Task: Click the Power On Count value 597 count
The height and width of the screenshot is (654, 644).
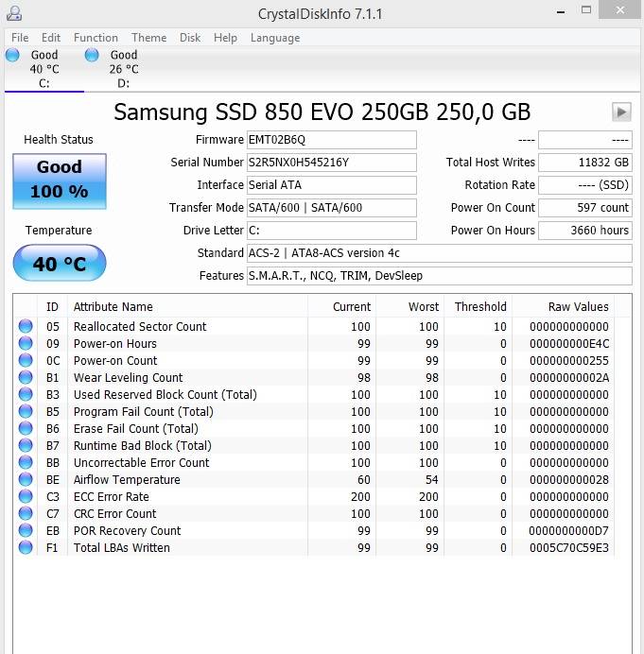Action: (x=585, y=208)
